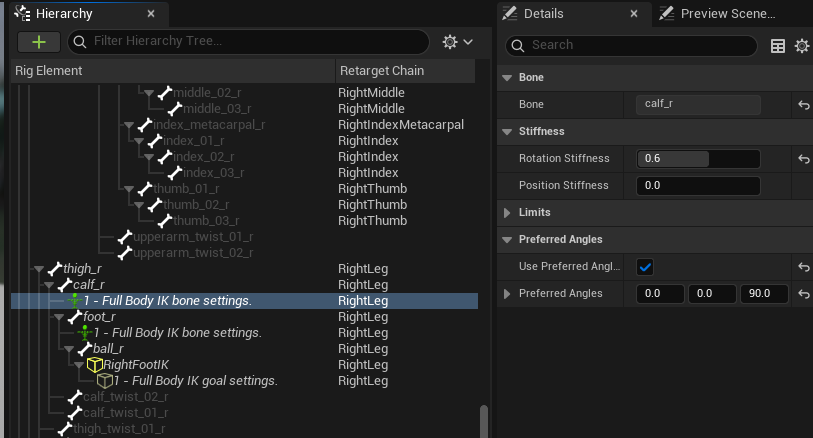
Task: Collapse the calf_r tree node
Action: pyautogui.click(x=49, y=285)
